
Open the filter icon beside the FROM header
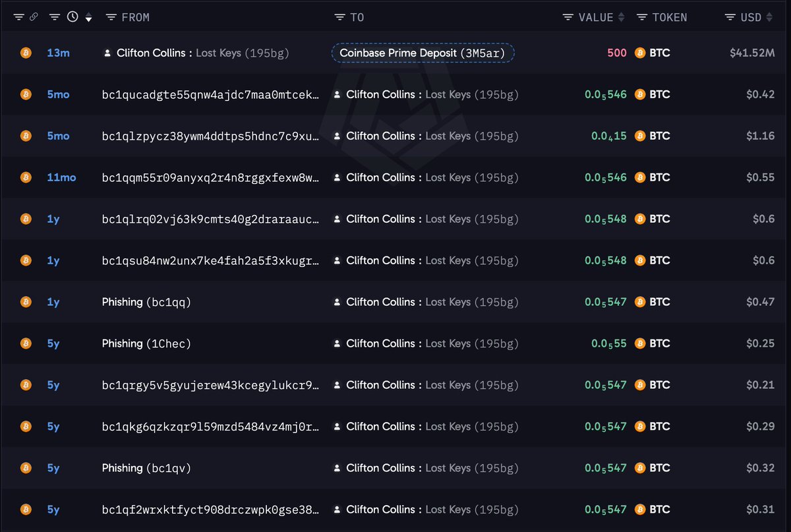[111, 17]
